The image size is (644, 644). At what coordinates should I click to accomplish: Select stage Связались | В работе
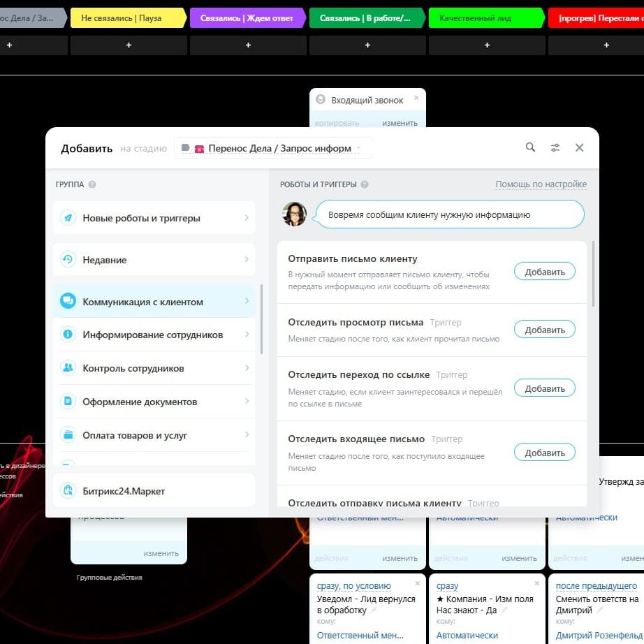point(367,18)
